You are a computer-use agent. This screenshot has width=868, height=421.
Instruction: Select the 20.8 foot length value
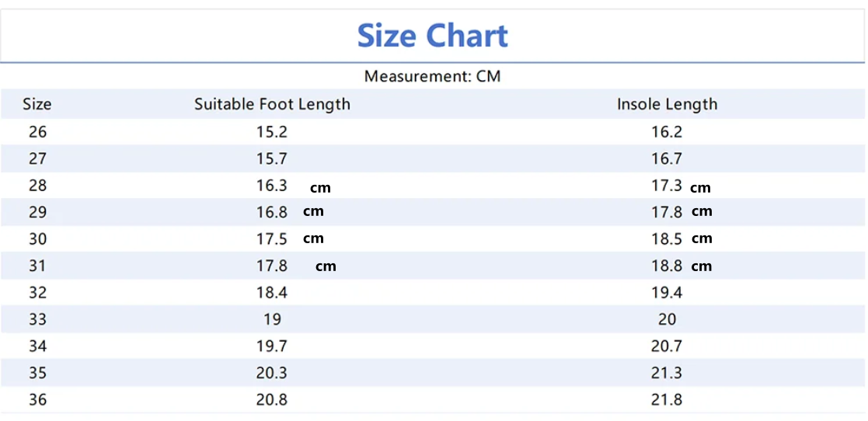(272, 400)
